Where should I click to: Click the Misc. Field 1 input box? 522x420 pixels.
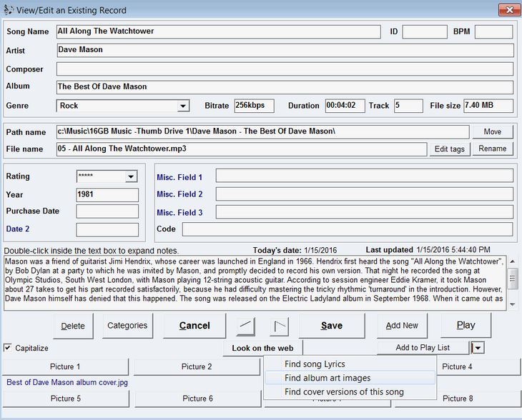point(365,176)
